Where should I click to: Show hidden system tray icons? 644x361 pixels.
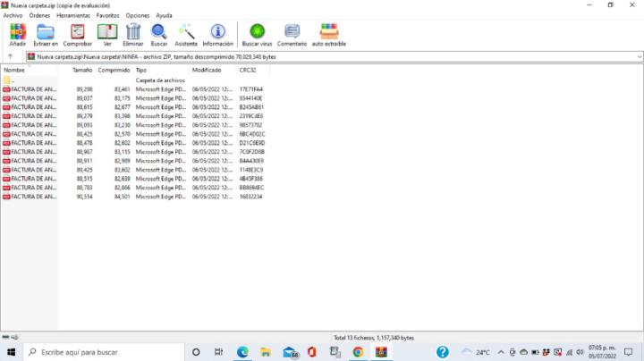pyautogui.click(x=500, y=352)
